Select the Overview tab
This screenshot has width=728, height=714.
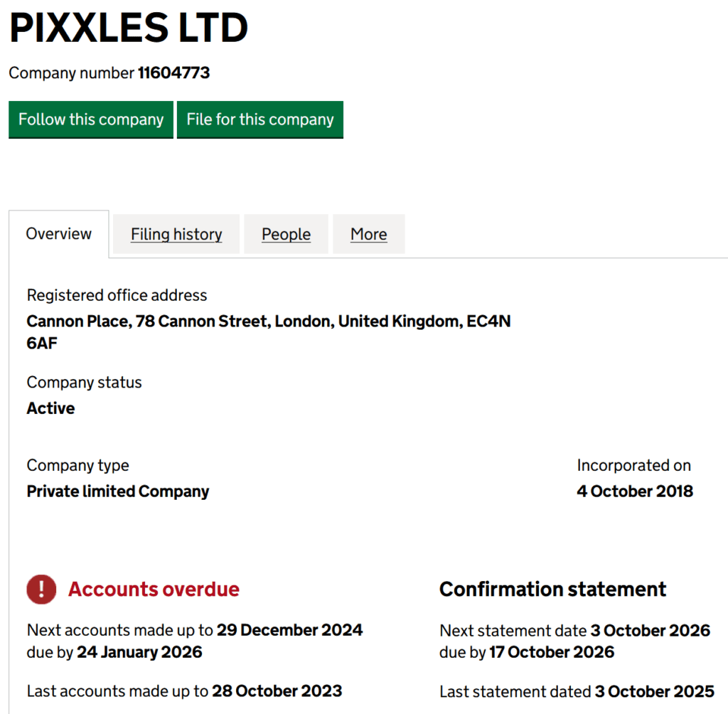pyautogui.click(x=58, y=233)
